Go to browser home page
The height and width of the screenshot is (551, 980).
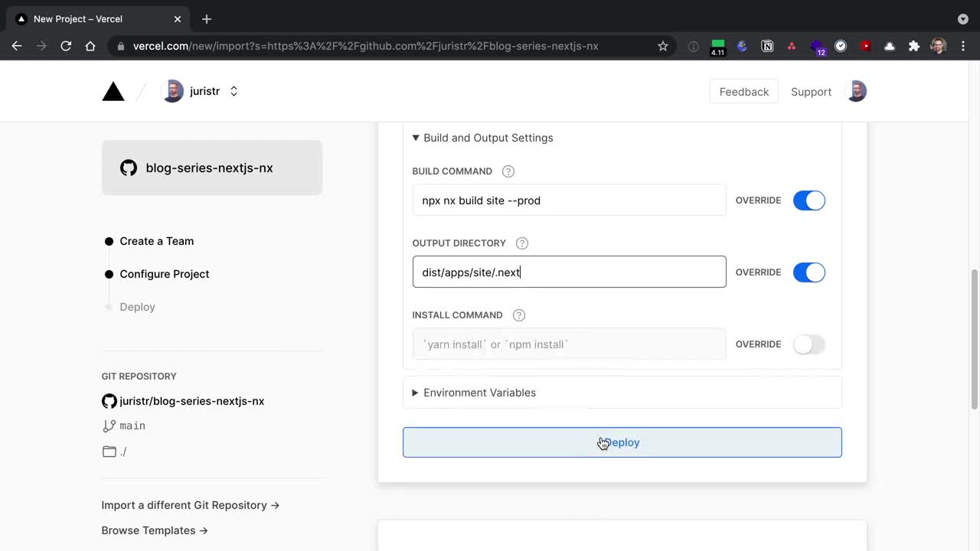90,46
